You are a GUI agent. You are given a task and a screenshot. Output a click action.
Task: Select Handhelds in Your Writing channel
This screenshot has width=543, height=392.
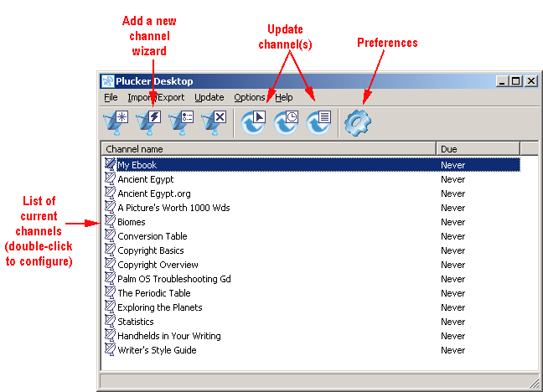[169, 336]
